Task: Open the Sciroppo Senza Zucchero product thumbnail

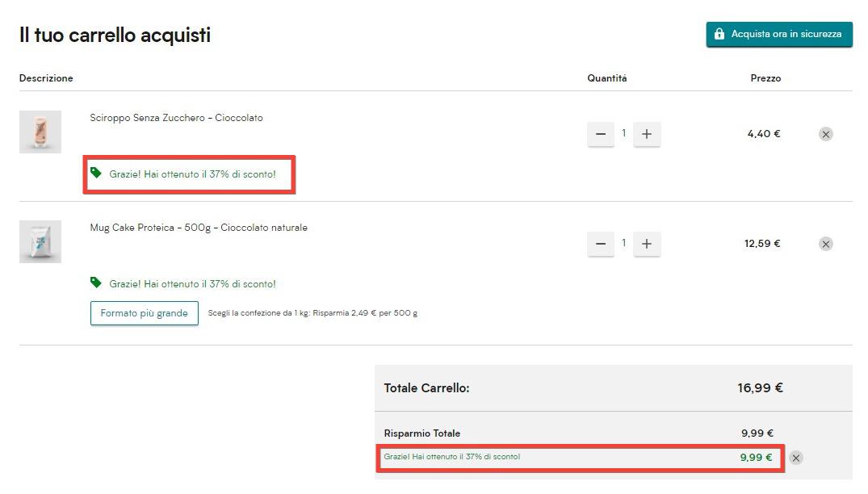Action: [x=40, y=132]
